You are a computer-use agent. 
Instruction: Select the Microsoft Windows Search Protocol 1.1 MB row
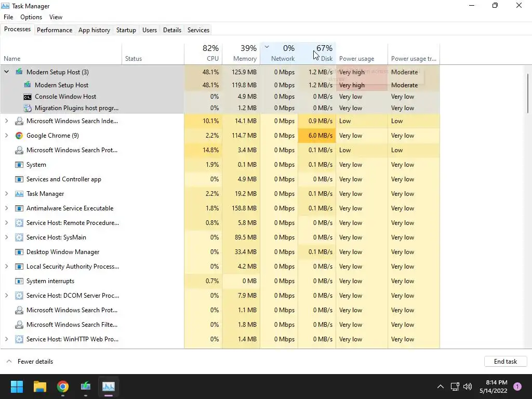click(220, 310)
